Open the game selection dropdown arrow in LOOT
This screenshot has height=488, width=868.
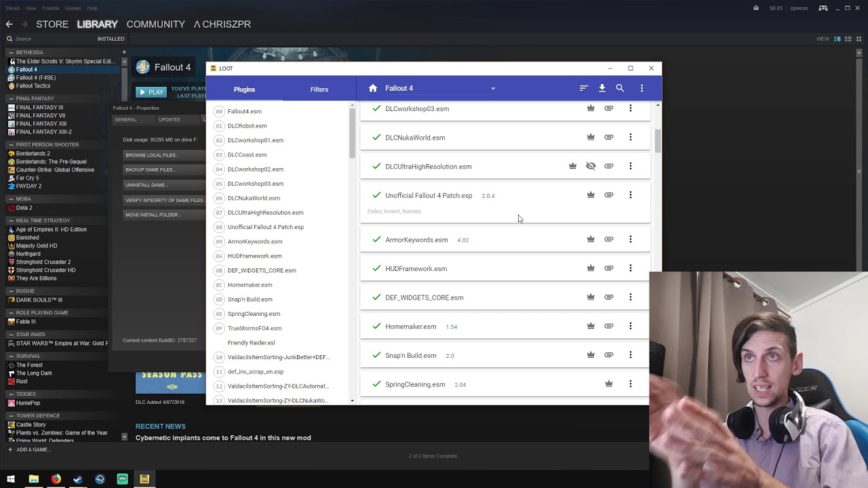[493, 89]
